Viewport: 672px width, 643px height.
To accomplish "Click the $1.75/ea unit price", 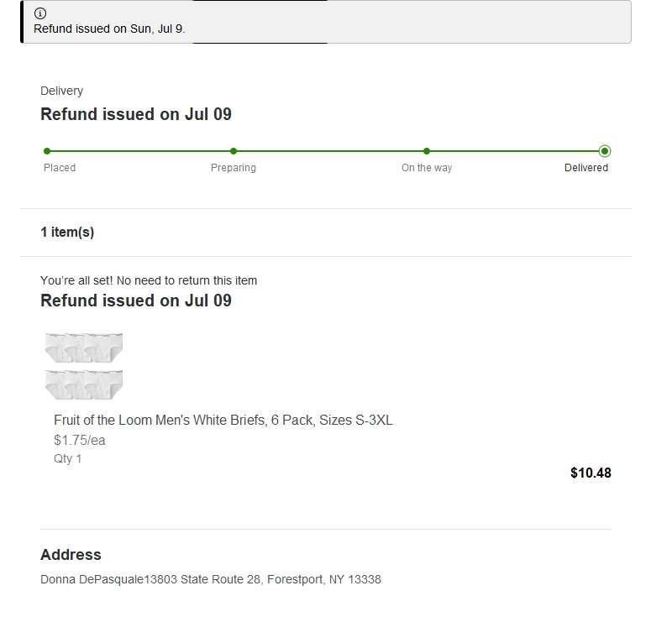I will (80, 440).
